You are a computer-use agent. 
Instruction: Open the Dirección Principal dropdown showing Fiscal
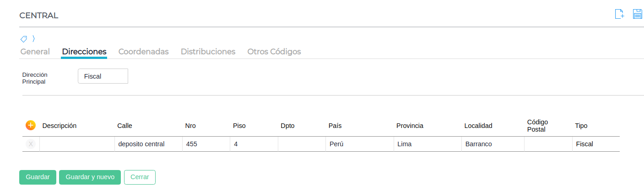(x=103, y=76)
